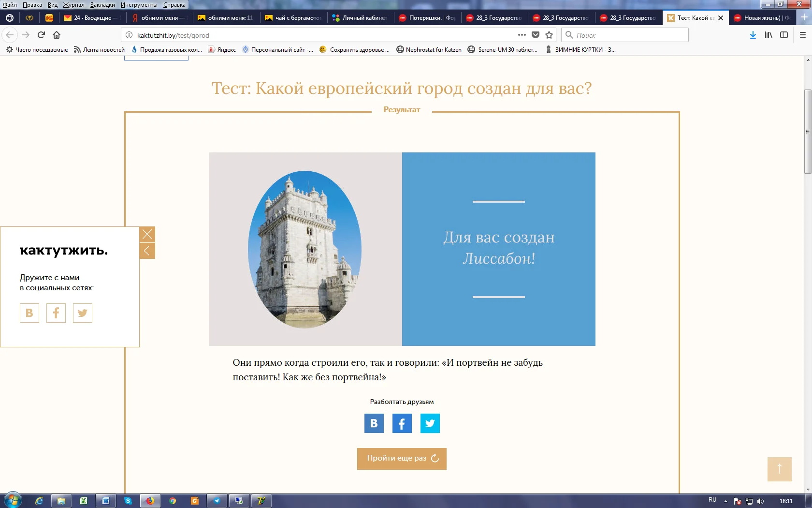Open the downloads panel
Image resolution: width=812 pixels, height=508 pixels.
click(753, 35)
